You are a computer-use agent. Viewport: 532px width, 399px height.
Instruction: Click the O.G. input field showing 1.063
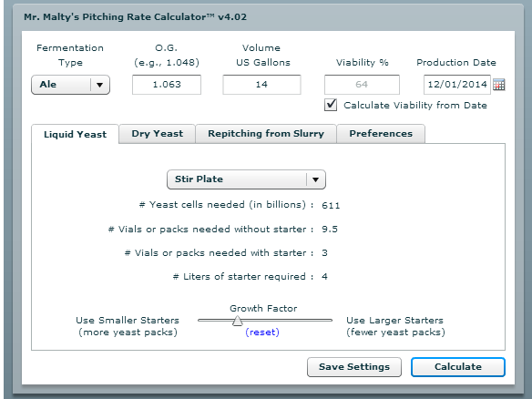tap(167, 85)
